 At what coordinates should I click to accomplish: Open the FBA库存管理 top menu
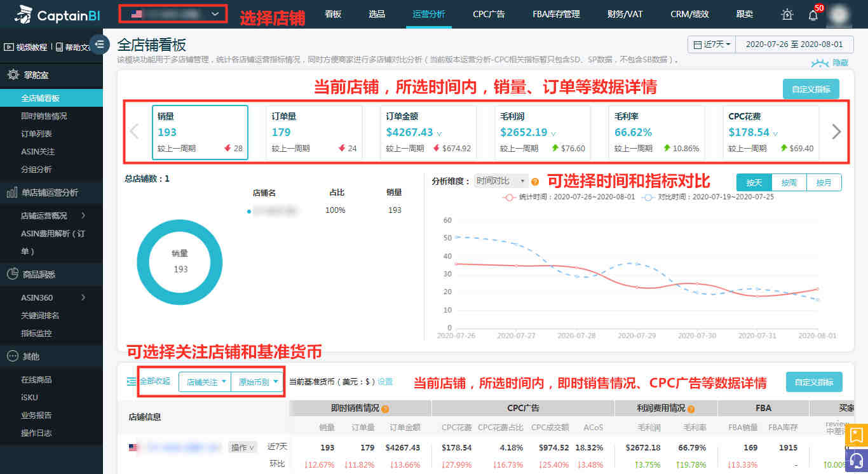(556, 14)
